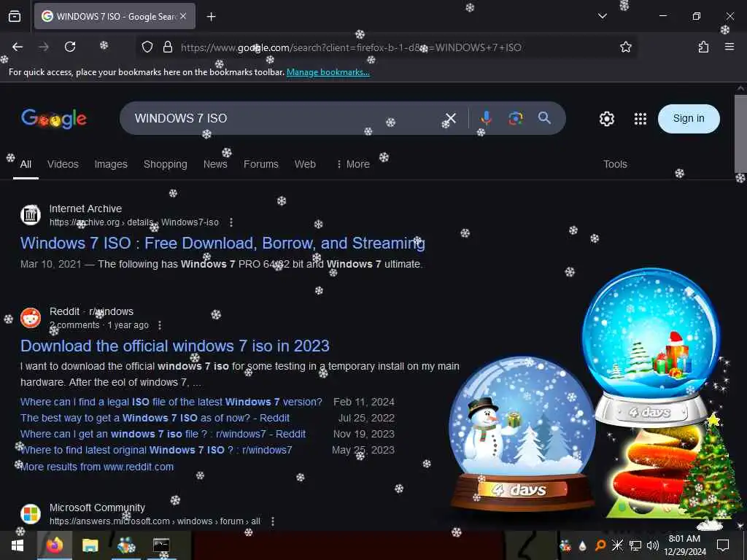Click the Internet Archive site favicon

[x=31, y=215]
